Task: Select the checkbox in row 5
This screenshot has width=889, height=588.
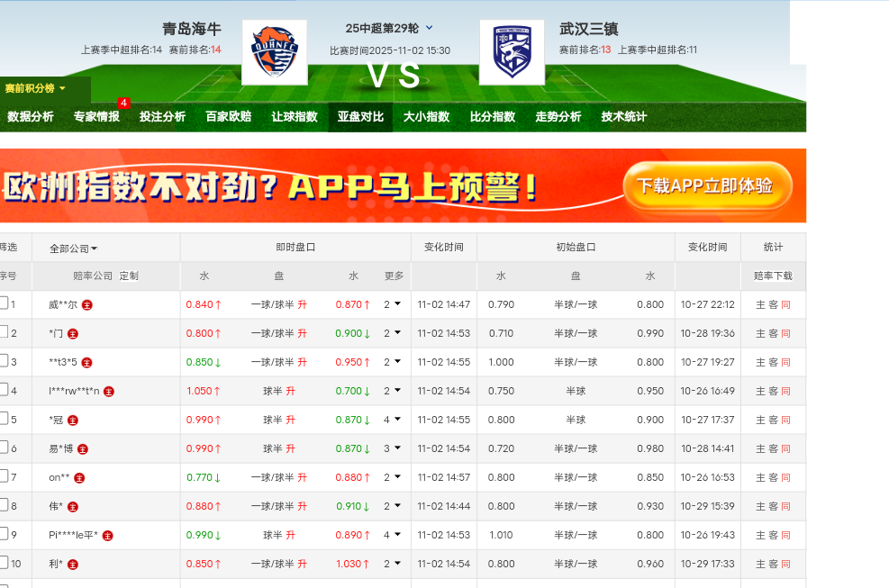Action: tap(4, 419)
